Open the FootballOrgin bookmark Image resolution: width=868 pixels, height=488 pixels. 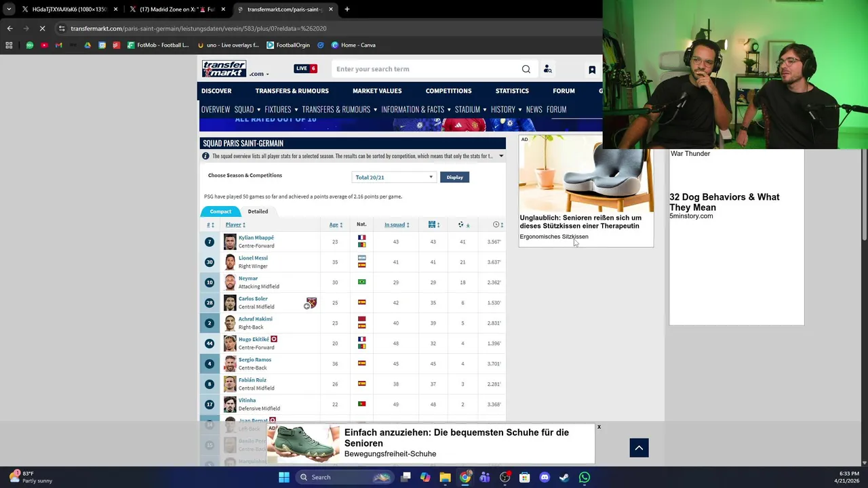point(288,45)
